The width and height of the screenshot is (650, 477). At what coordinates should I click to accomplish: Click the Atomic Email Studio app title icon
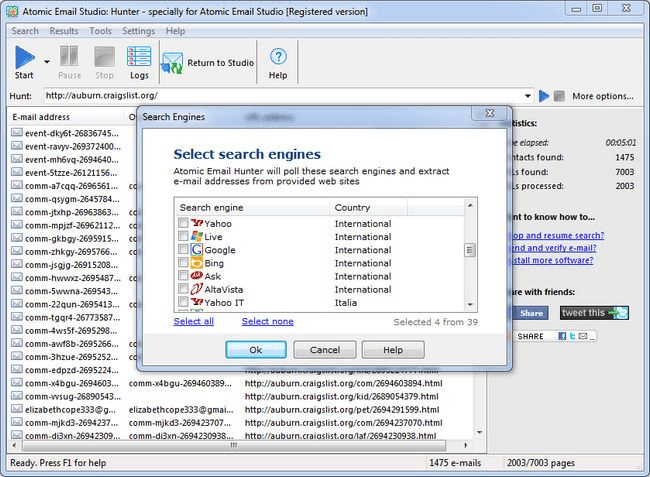coord(12,11)
